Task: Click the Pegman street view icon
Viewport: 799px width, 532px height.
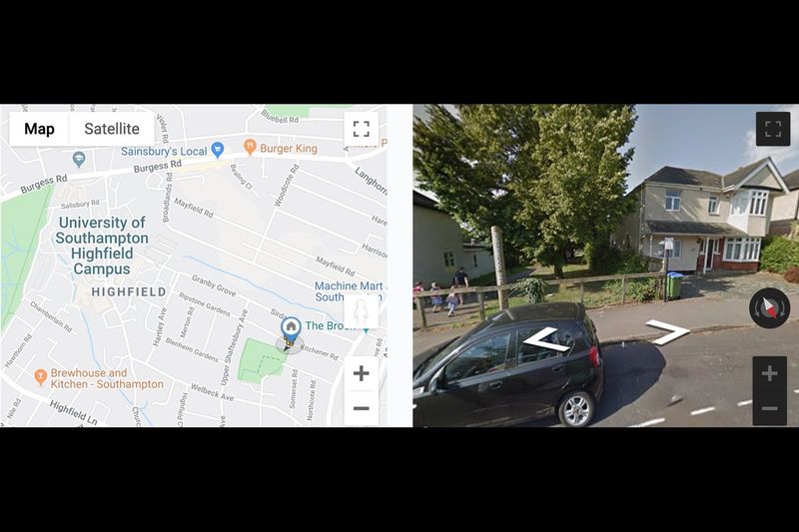Action: coord(362,312)
